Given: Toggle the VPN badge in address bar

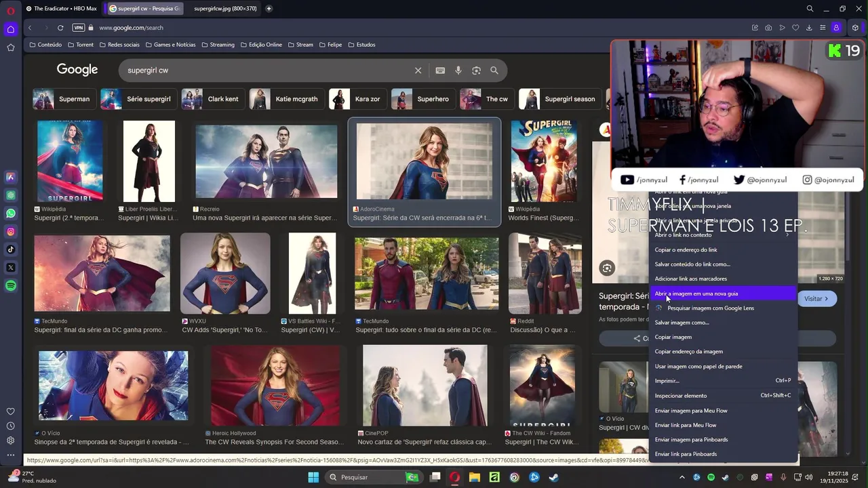Looking at the screenshot, I should point(79,28).
